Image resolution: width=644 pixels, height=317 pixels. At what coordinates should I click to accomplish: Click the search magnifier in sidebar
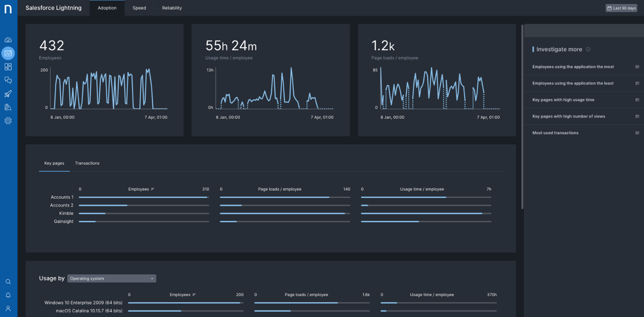pyautogui.click(x=8, y=282)
